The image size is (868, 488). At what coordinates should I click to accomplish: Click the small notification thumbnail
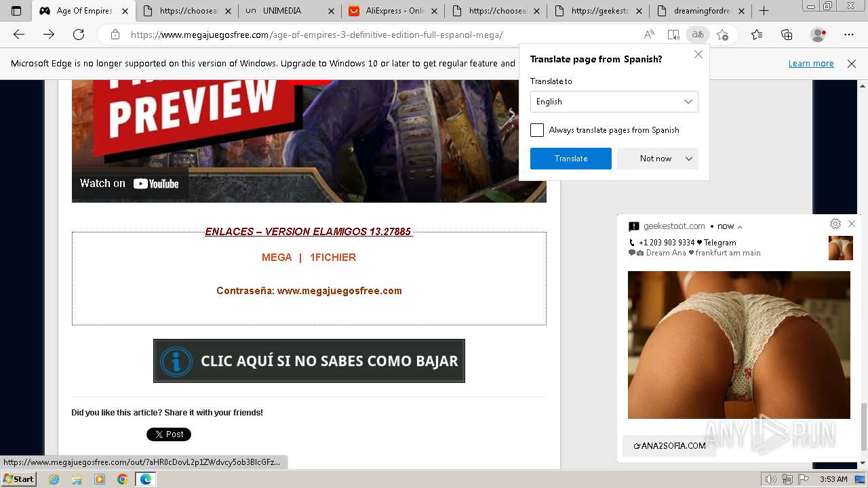[x=841, y=248]
